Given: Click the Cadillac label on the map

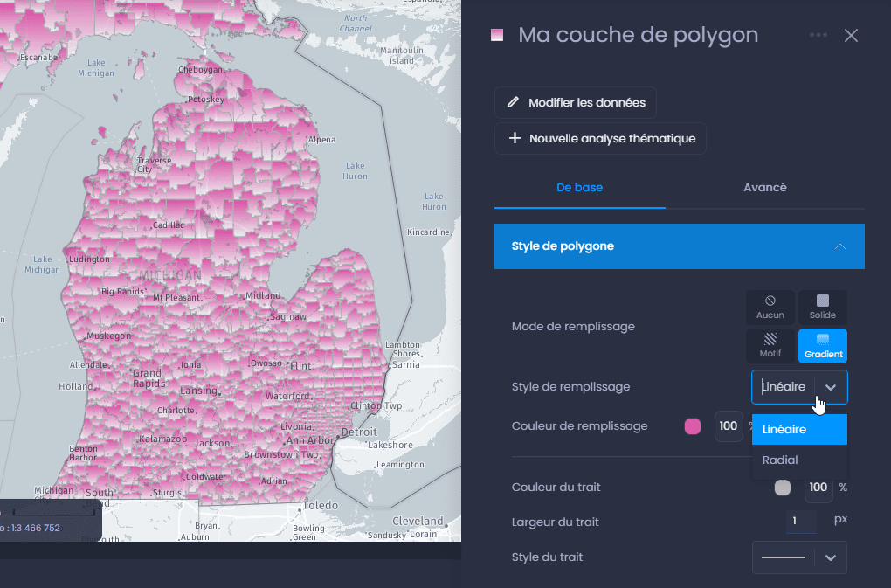Looking at the screenshot, I should [x=169, y=225].
